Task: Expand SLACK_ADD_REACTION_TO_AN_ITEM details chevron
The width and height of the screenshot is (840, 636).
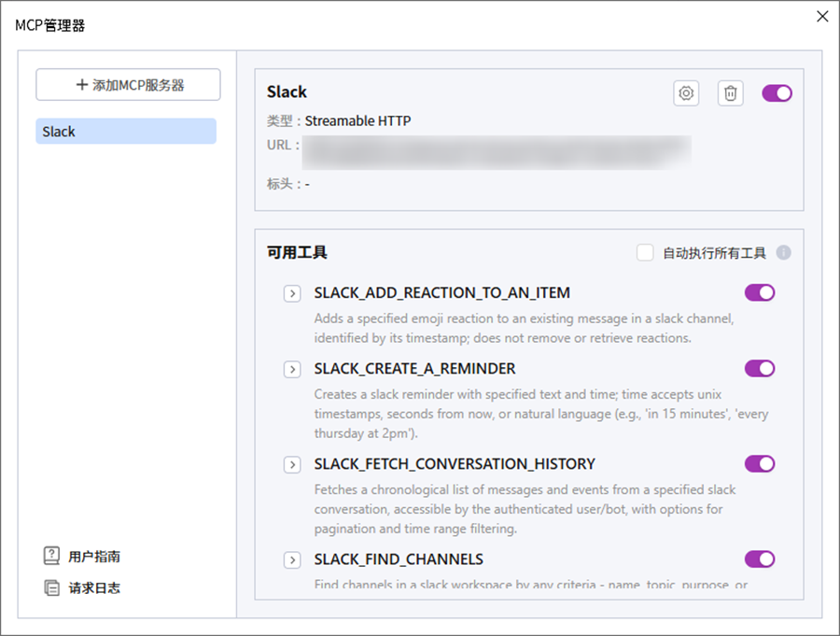Action: 292,294
